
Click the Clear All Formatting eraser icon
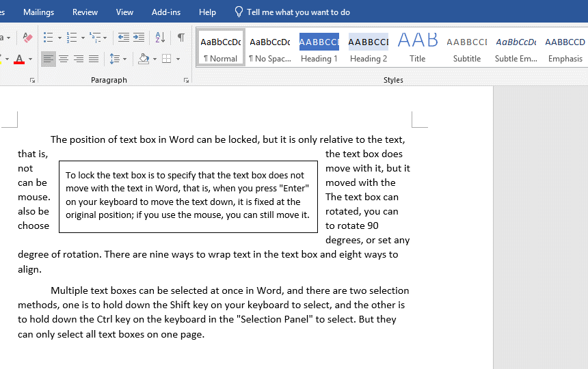[27, 38]
